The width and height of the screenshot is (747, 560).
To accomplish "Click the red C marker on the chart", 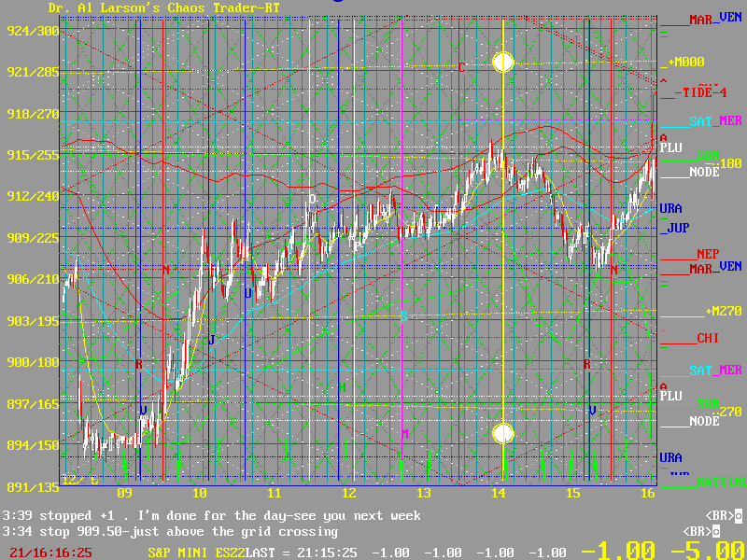I will (461, 67).
